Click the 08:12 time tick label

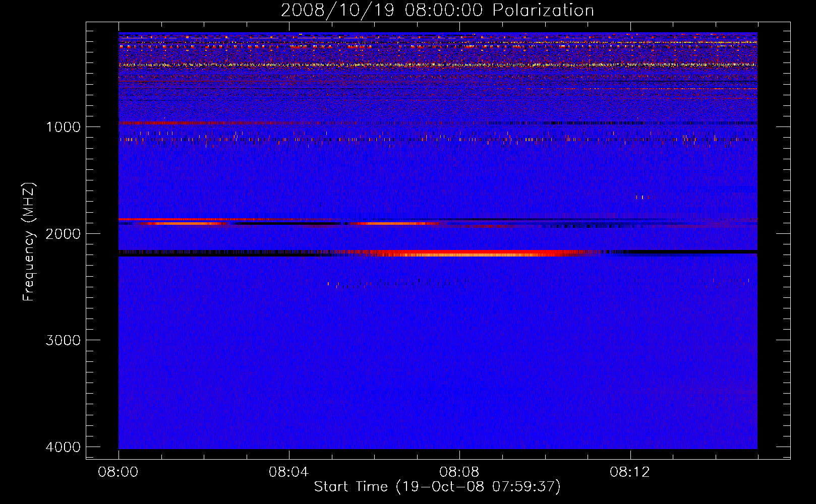tap(629, 472)
